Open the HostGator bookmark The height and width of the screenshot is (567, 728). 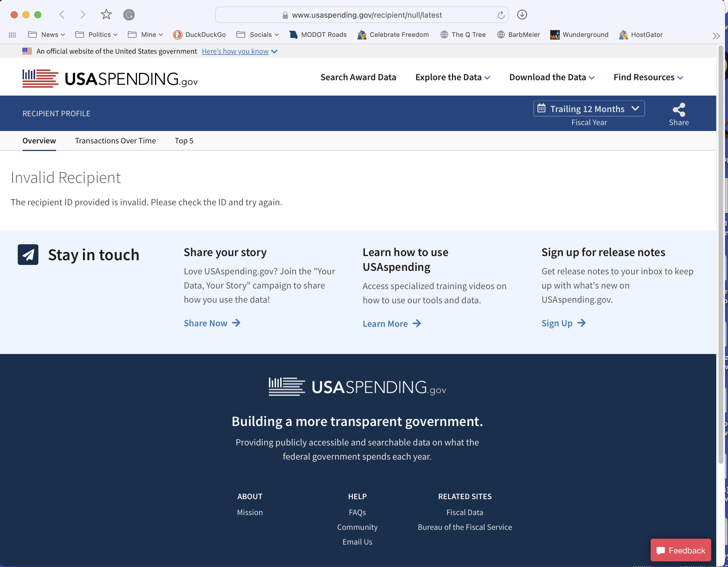pos(641,35)
